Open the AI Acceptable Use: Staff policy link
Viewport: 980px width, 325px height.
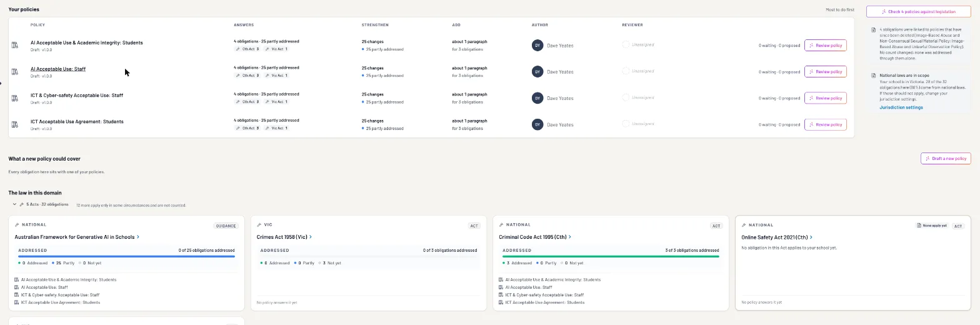point(58,69)
